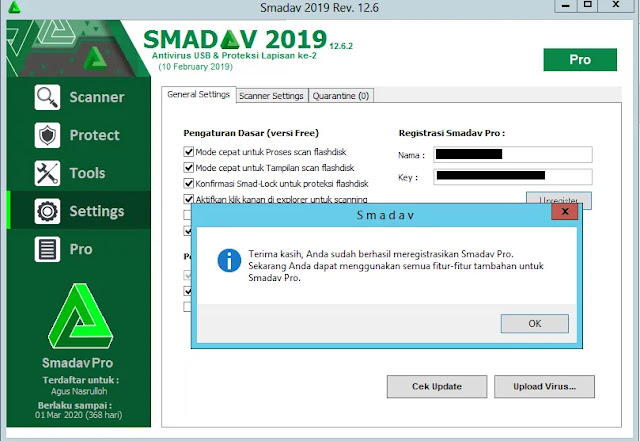Click the large Smadav Pro triangle logo
The width and height of the screenshot is (640, 441).
coord(80,316)
